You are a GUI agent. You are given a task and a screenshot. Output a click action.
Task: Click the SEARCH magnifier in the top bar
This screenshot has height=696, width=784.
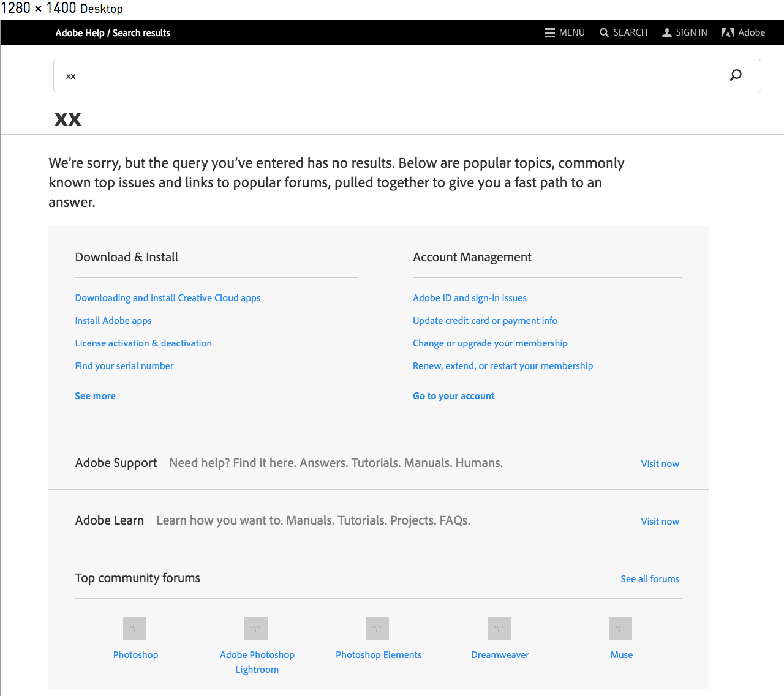click(604, 32)
